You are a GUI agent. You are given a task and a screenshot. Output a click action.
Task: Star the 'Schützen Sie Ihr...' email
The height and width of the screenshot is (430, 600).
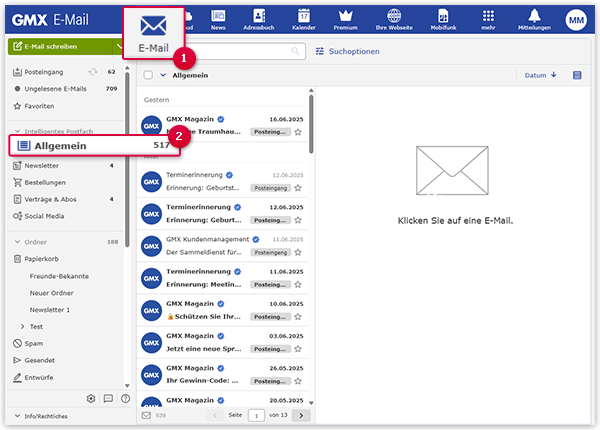pyautogui.click(x=298, y=316)
